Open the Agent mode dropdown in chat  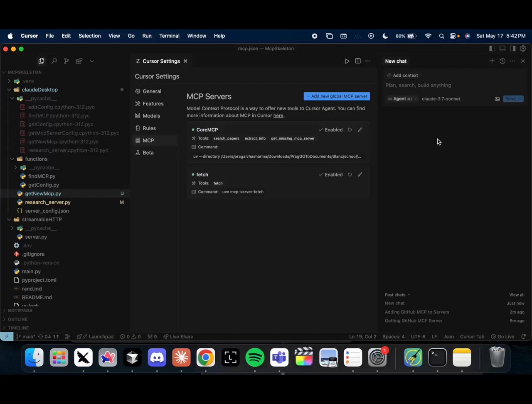coord(402,99)
